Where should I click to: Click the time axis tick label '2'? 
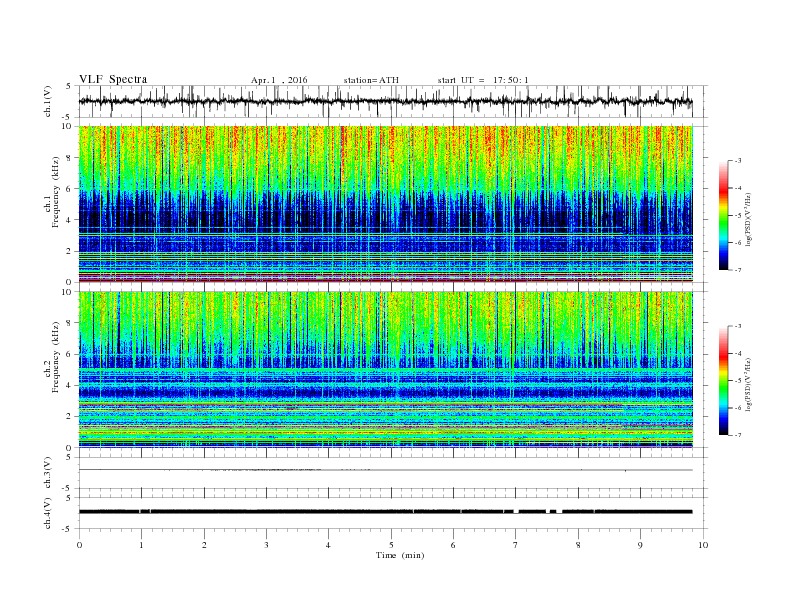[204, 545]
